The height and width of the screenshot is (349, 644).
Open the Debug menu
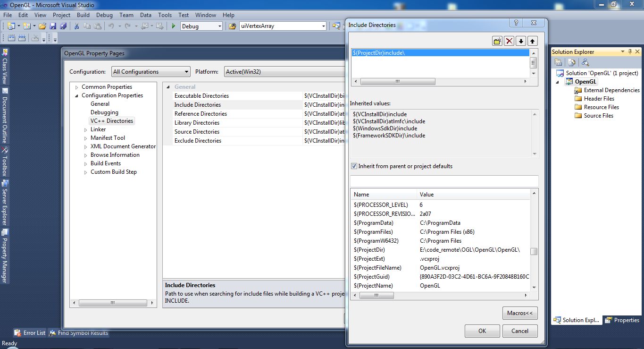[x=105, y=15]
